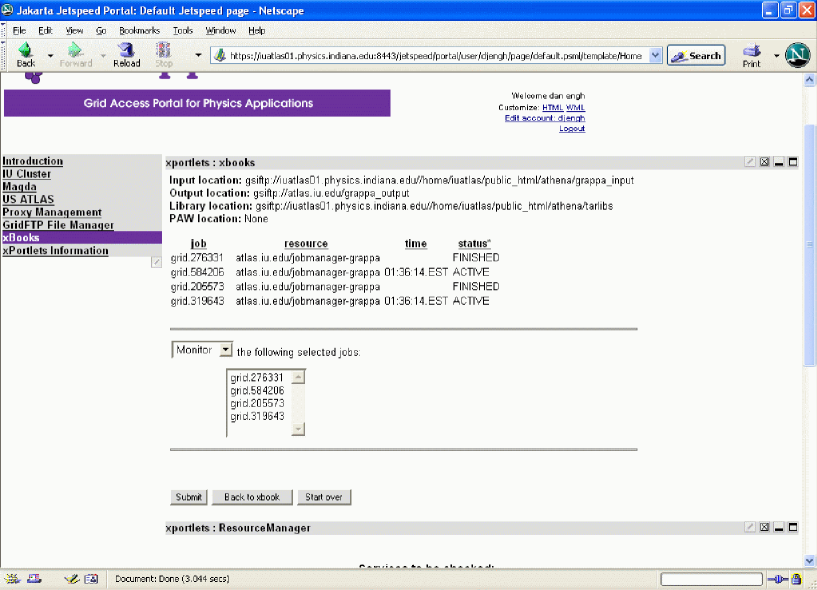817x590 pixels.
Task: Open the Window menu
Action: click(220, 30)
